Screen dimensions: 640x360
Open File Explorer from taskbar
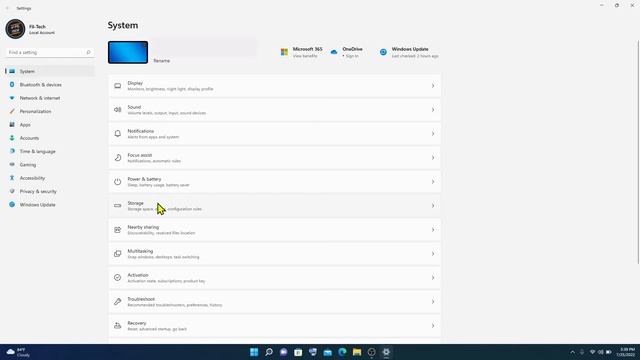[x=357, y=352]
